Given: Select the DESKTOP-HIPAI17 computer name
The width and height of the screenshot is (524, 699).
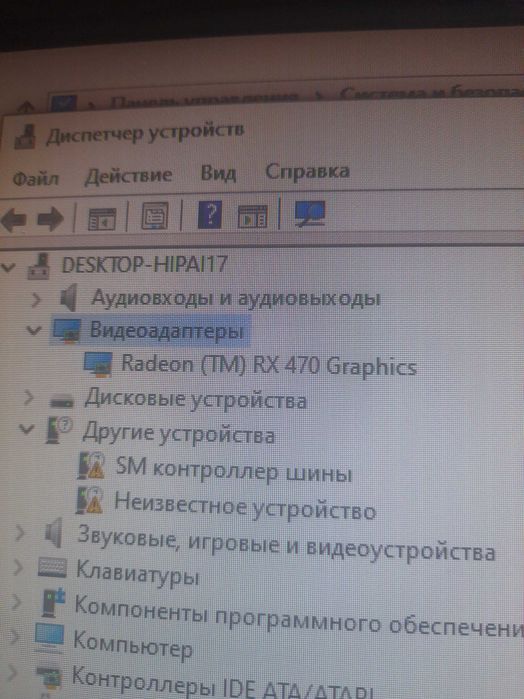Looking at the screenshot, I should click(144, 264).
